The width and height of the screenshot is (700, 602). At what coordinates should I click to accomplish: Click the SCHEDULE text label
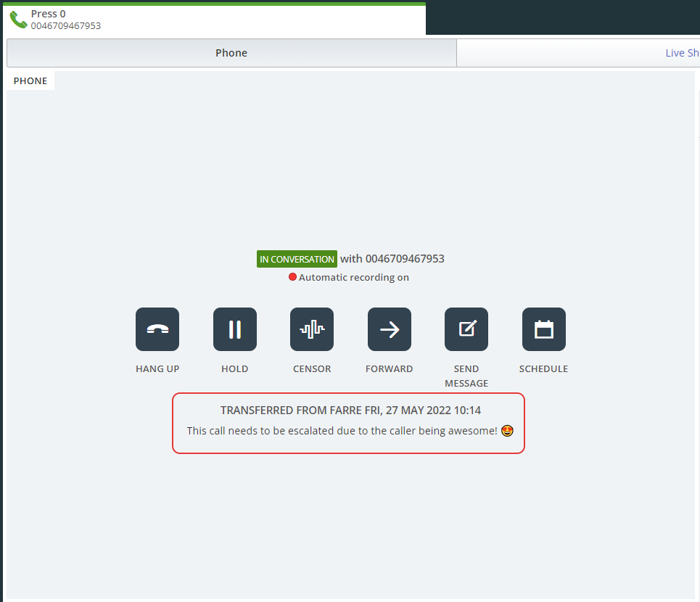click(543, 368)
